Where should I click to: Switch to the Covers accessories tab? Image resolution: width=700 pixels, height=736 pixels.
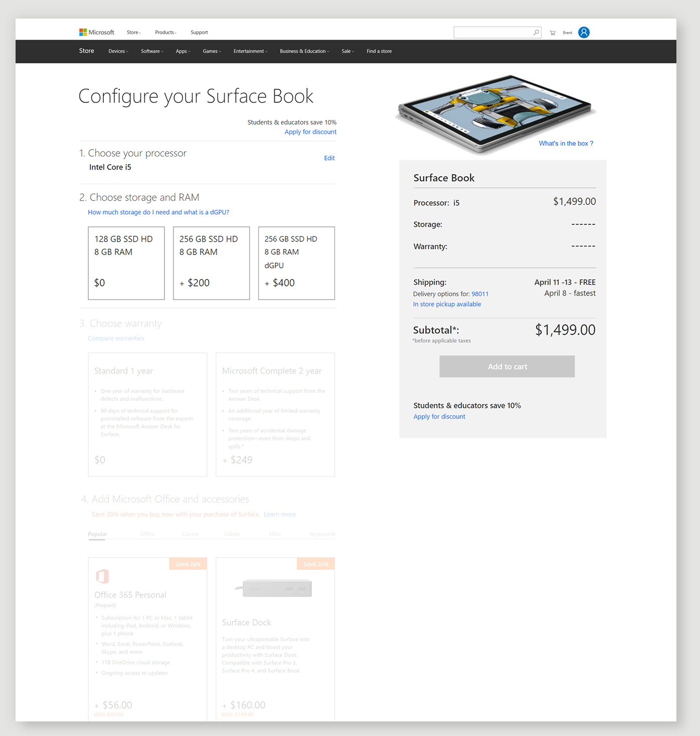click(190, 534)
